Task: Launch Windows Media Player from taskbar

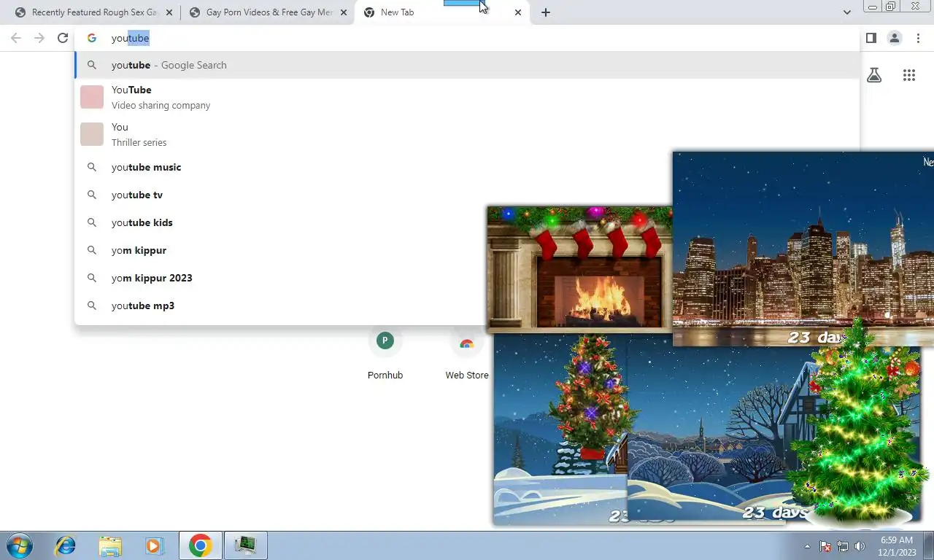Action: click(154, 545)
